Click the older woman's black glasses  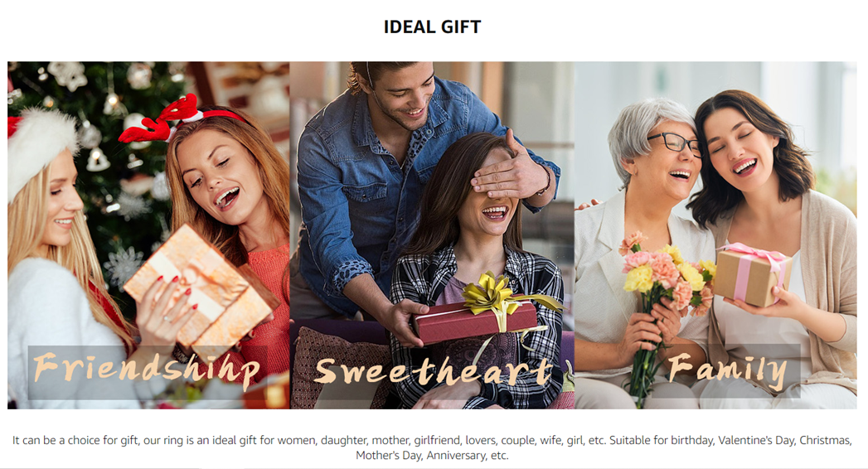click(674, 143)
